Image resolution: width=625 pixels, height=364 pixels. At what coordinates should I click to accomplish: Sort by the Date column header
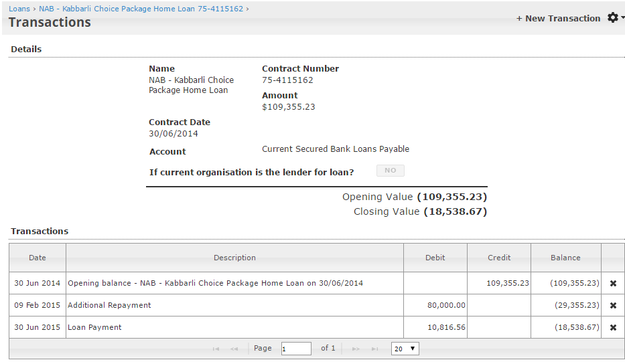coord(38,258)
